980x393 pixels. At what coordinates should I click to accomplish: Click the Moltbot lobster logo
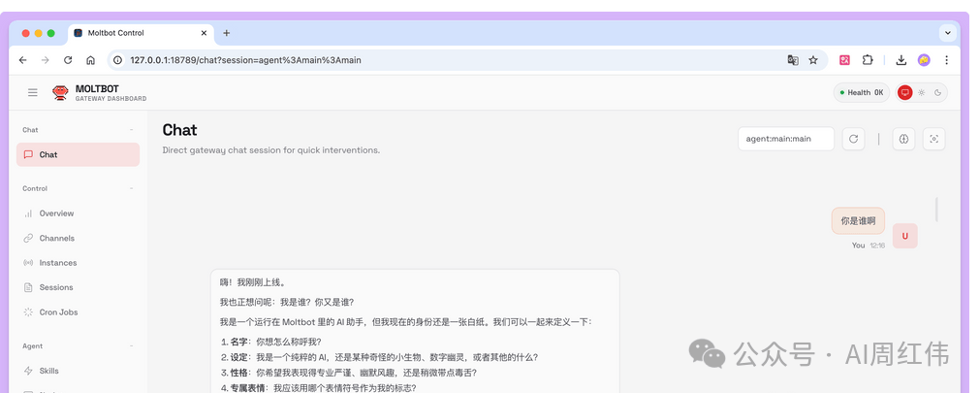tap(60, 92)
